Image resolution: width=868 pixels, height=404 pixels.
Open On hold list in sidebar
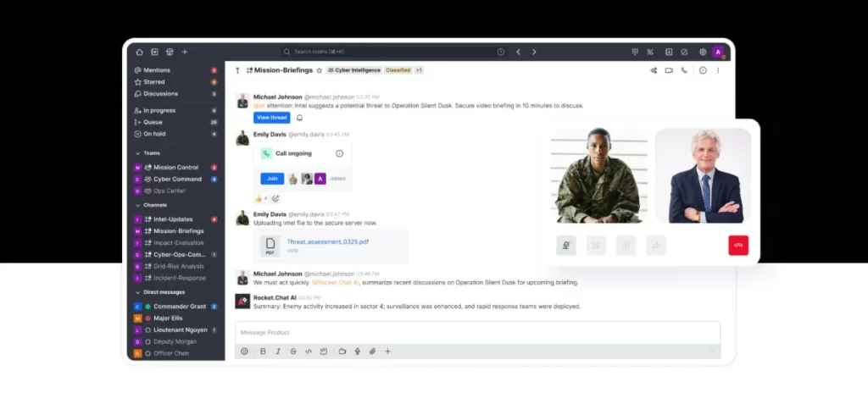(x=175, y=134)
